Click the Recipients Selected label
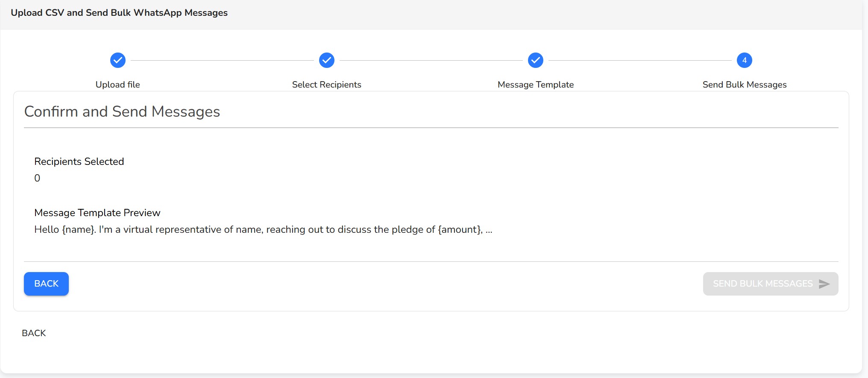 pos(79,161)
